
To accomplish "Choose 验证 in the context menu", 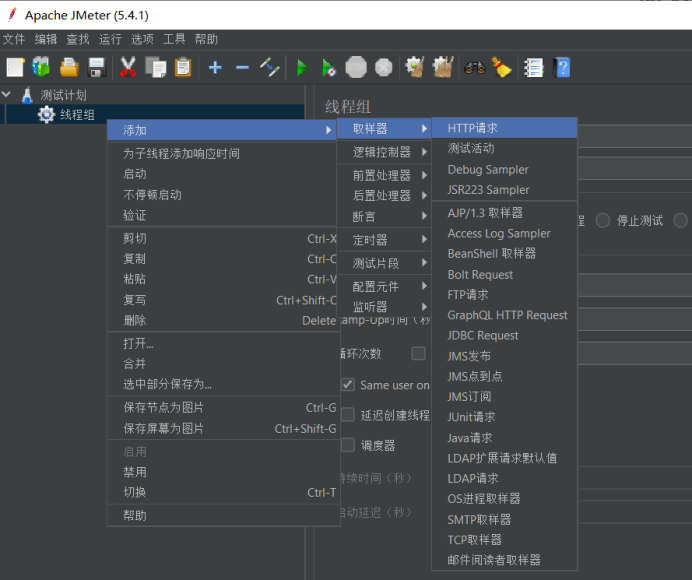I will click(x=222, y=215).
